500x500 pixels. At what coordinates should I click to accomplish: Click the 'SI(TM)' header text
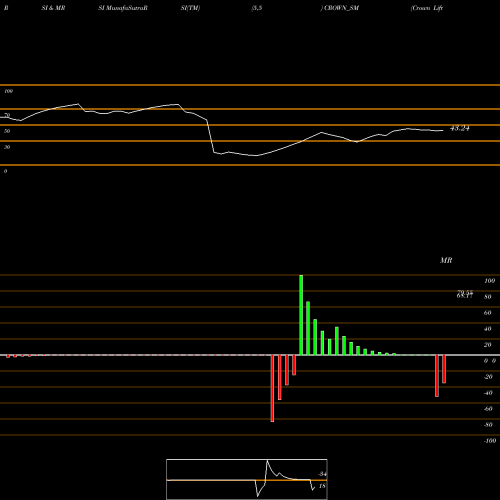tap(190, 8)
